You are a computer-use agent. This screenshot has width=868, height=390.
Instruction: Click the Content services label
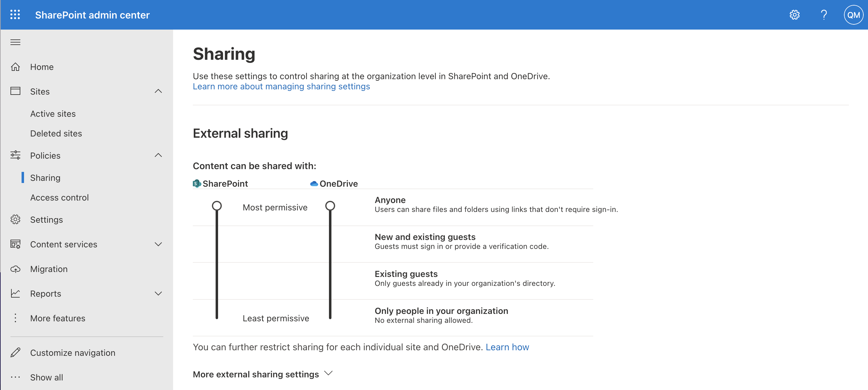(x=64, y=244)
